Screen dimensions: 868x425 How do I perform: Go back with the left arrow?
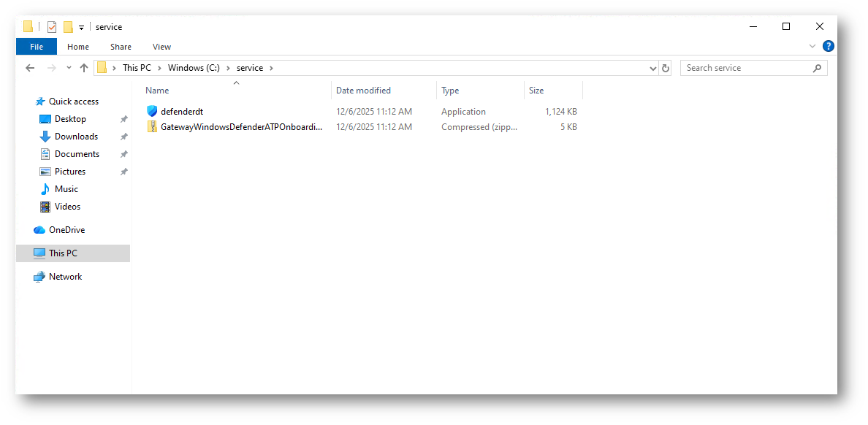(x=31, y=67)
